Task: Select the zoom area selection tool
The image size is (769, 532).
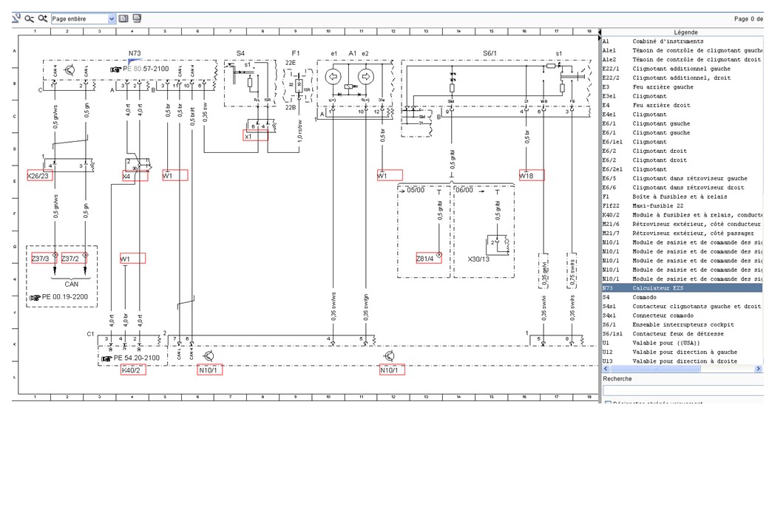Action: [x=16, y=18]
